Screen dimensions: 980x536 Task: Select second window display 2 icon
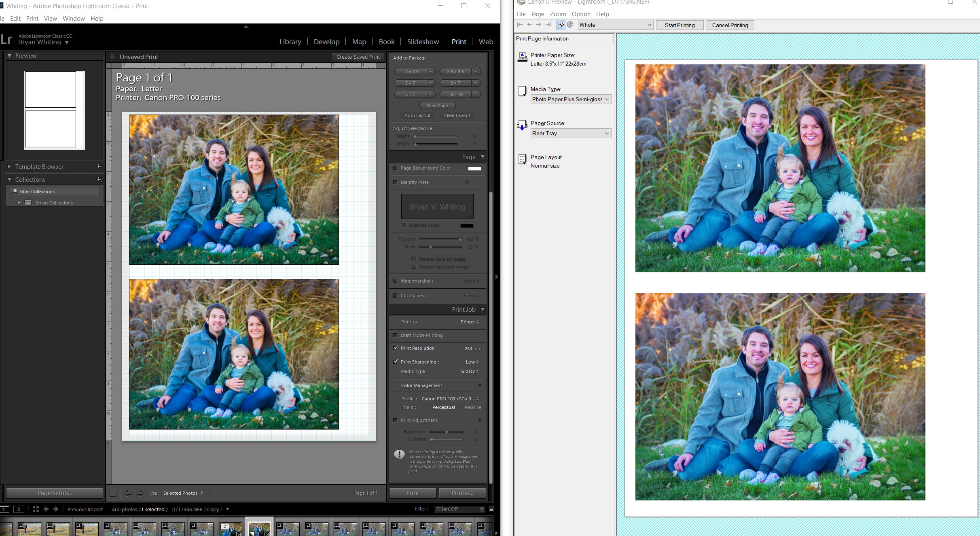(19, 509)
